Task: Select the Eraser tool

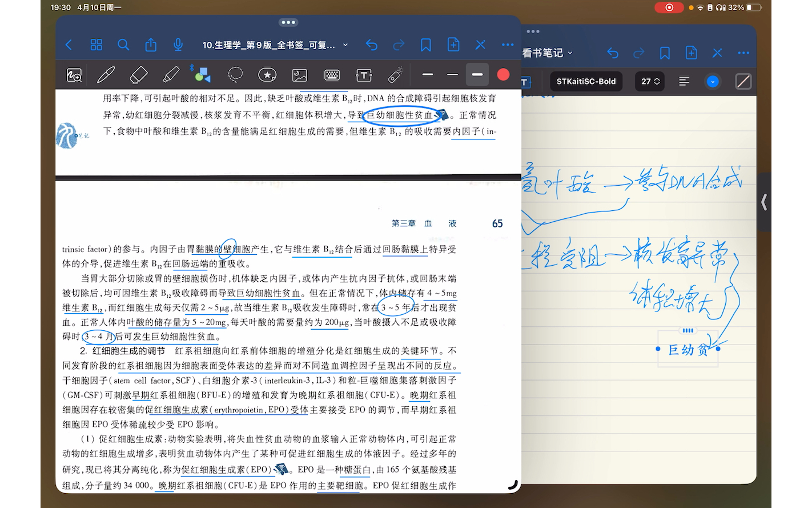Action: [138, 75]
